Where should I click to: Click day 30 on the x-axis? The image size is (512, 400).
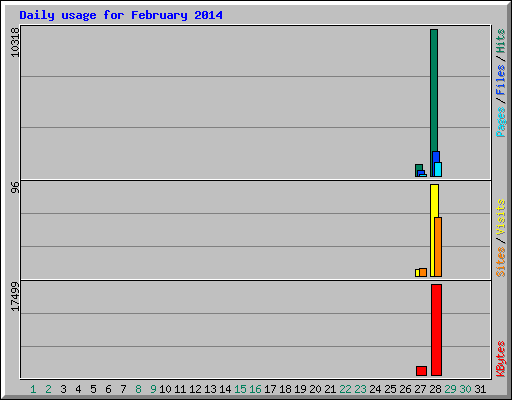465,389
